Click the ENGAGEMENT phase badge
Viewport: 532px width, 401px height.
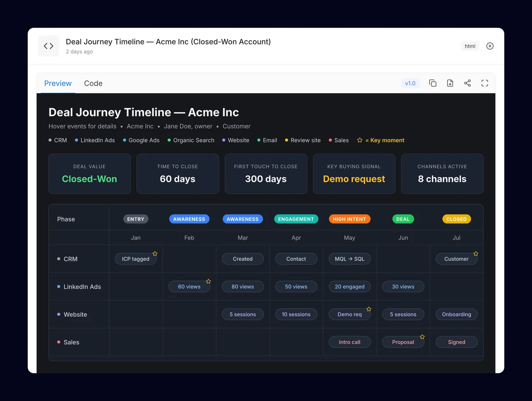[296, 219]
